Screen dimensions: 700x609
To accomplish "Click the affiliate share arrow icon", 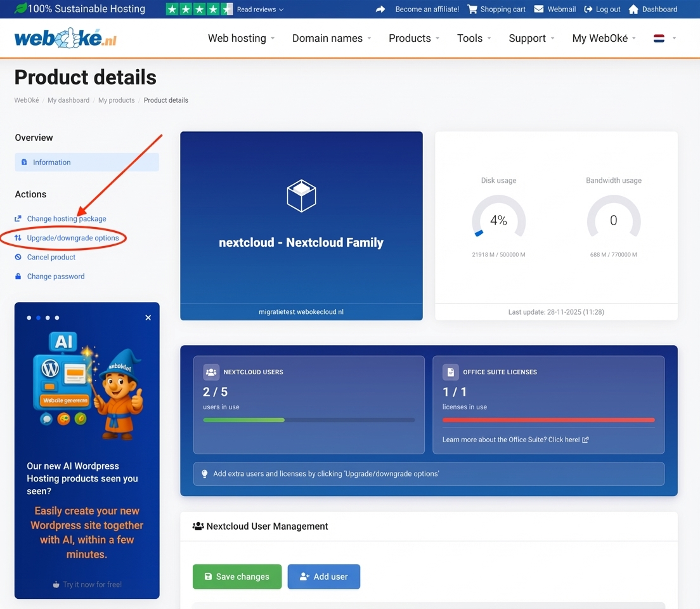I will pos(380,9).
